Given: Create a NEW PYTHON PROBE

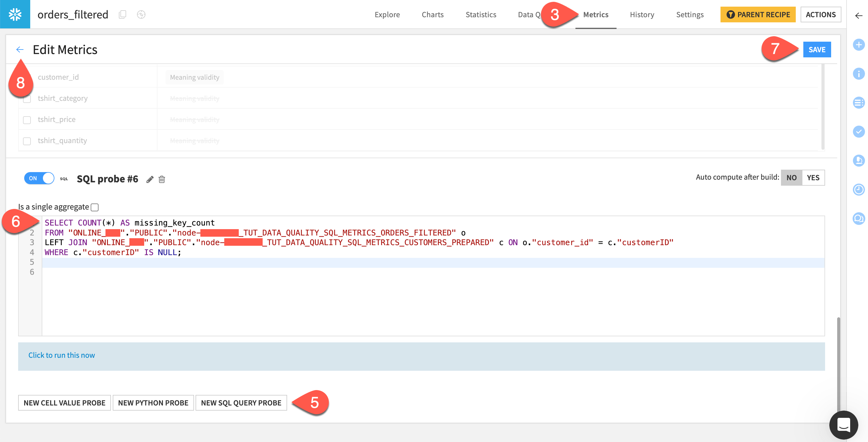Looking at the screenshot, I should (153, 402).
